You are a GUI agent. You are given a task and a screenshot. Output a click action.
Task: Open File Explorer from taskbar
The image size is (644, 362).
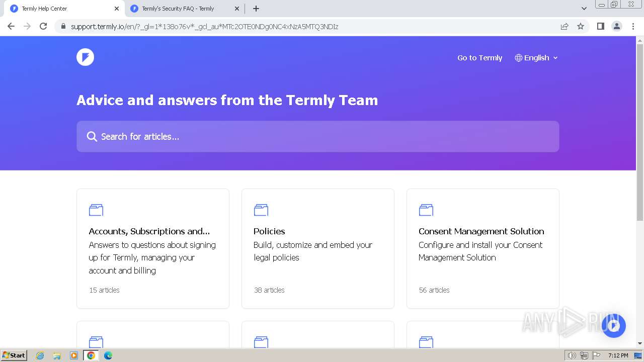pos(57,355)
